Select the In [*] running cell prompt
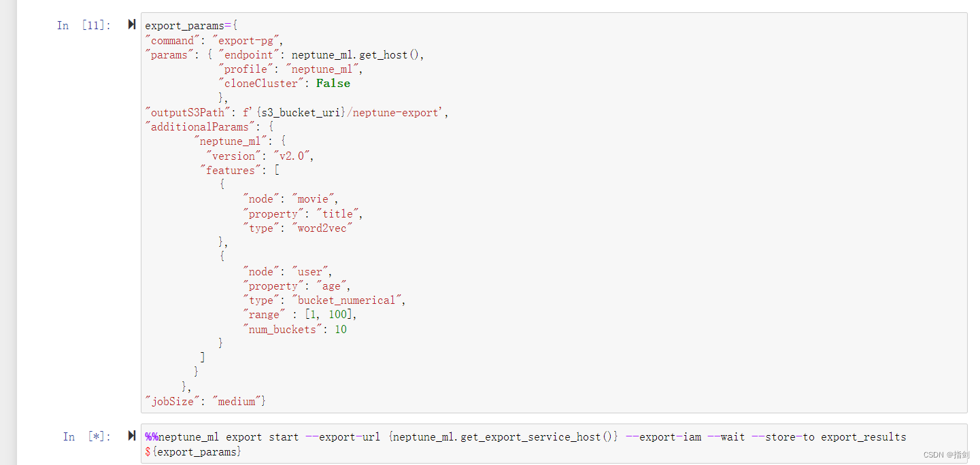980x465 pixels. [87, 436]
